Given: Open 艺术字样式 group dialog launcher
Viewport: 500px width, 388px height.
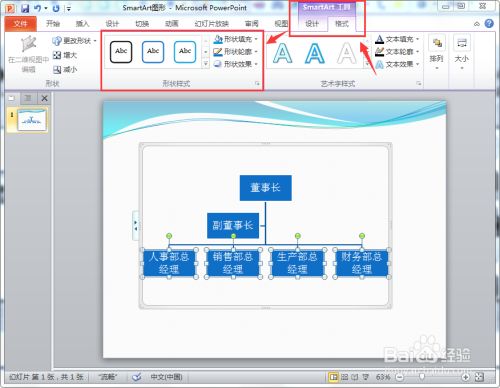Looking at the screenshot, I should [x=419, y=83].
